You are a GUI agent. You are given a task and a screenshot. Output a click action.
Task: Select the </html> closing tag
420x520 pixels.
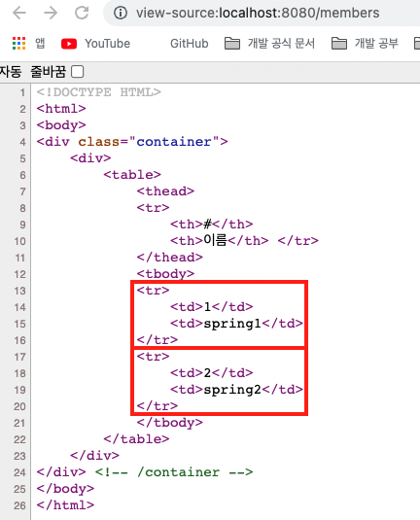click(x=65, y=505)
